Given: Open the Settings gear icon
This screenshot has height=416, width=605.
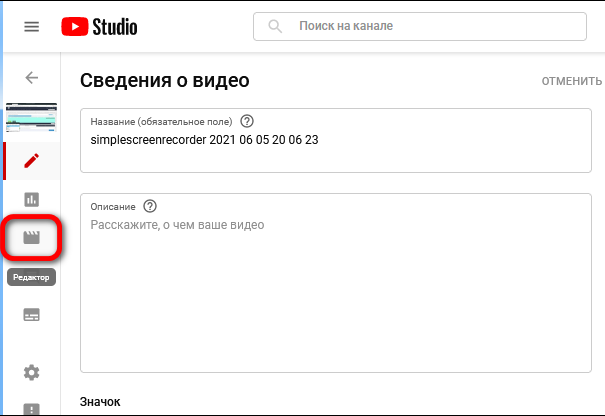Looking at the screenshot, I should pos(32,372).
